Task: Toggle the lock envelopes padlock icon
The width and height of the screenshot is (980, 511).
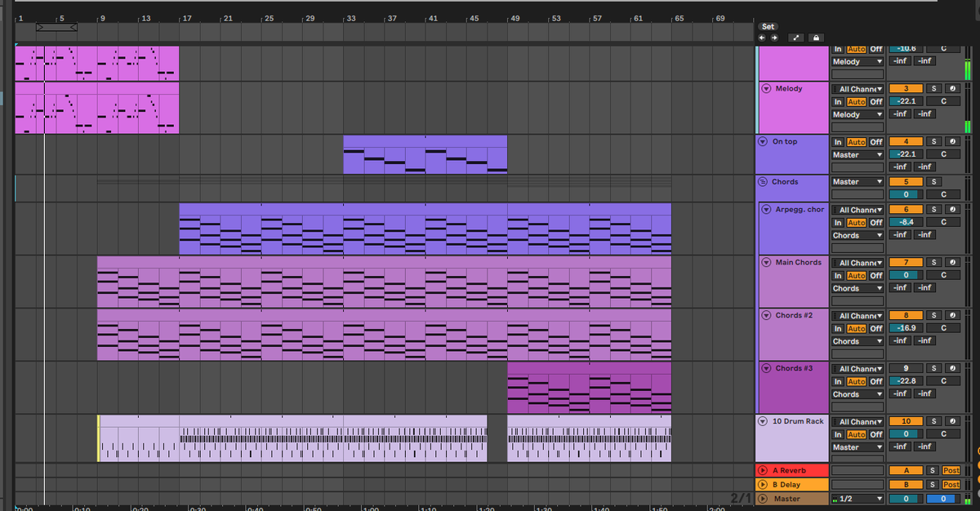Action: pos(815,38)
